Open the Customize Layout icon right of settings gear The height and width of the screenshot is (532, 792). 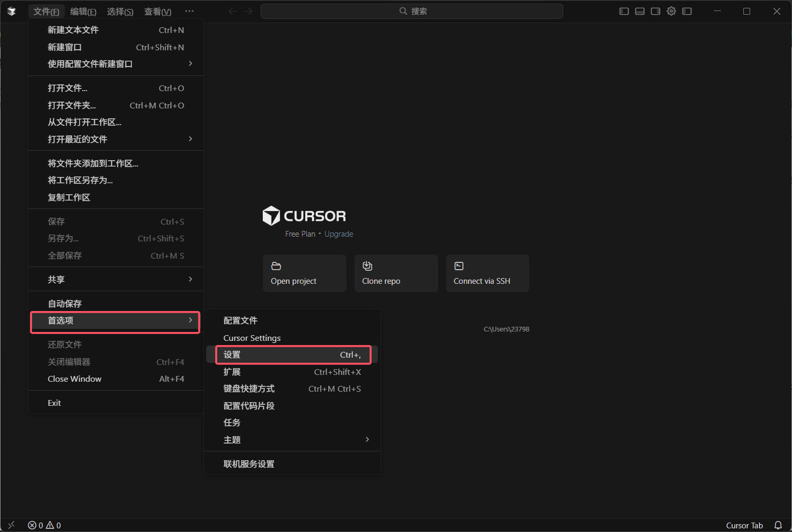(686, 10)
